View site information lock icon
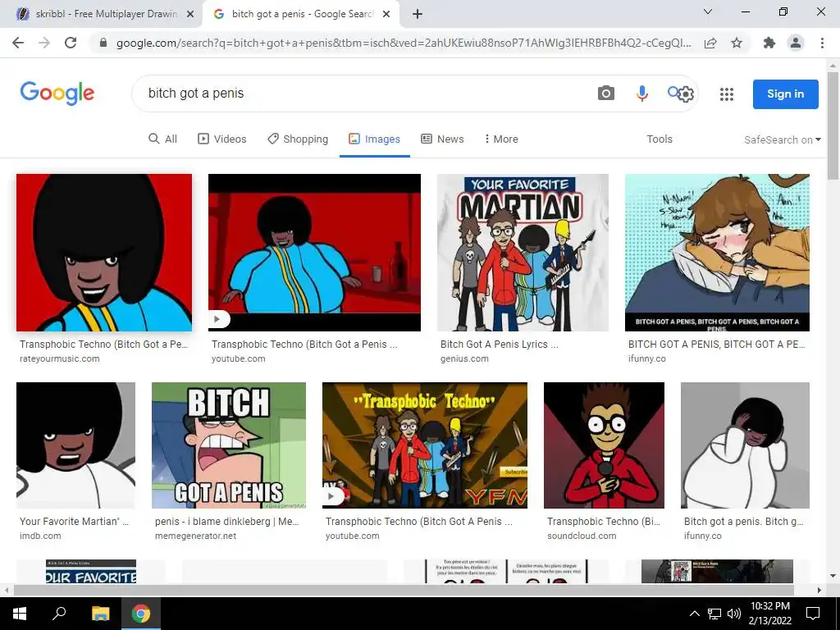Viewport: 840px width, 630px height. [104, 43]
